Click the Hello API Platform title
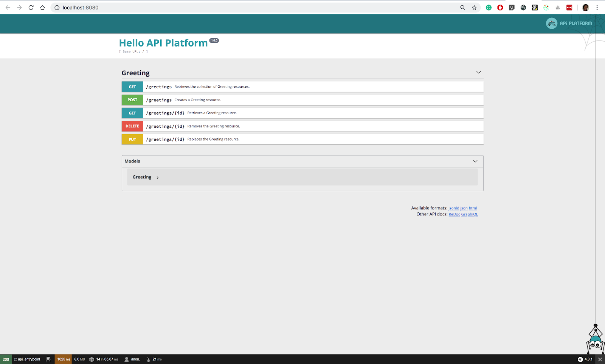Screen dimensions: 605x364 163,43
